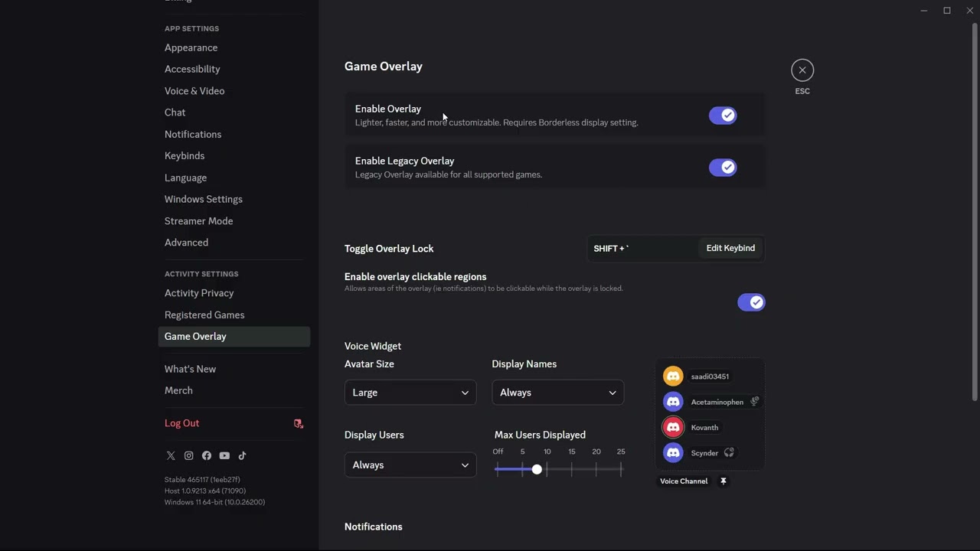
Task: Close settings with the ESC circle button
Action: 802,70
